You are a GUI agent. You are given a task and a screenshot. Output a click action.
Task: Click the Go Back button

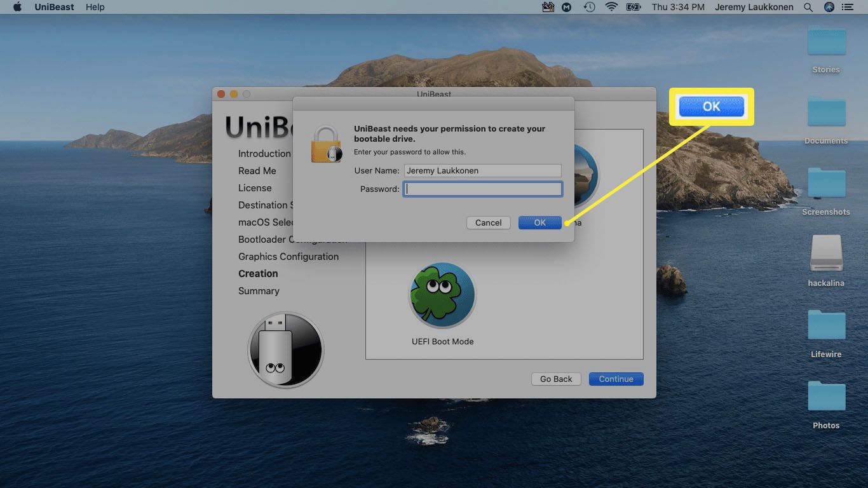[x=556, y=379]
